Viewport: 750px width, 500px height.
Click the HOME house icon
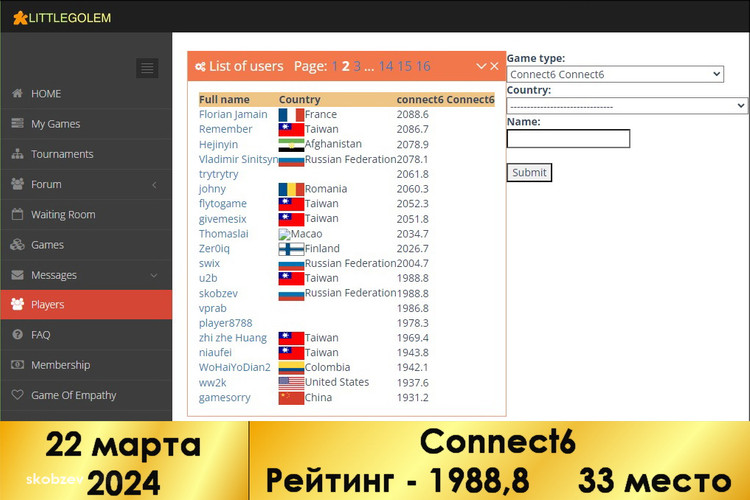(17, 94)
